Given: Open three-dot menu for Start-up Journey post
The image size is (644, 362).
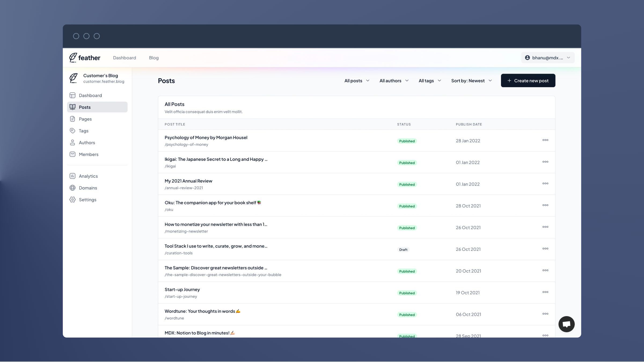Looking at the screenshot, I should tap(545, 292).
